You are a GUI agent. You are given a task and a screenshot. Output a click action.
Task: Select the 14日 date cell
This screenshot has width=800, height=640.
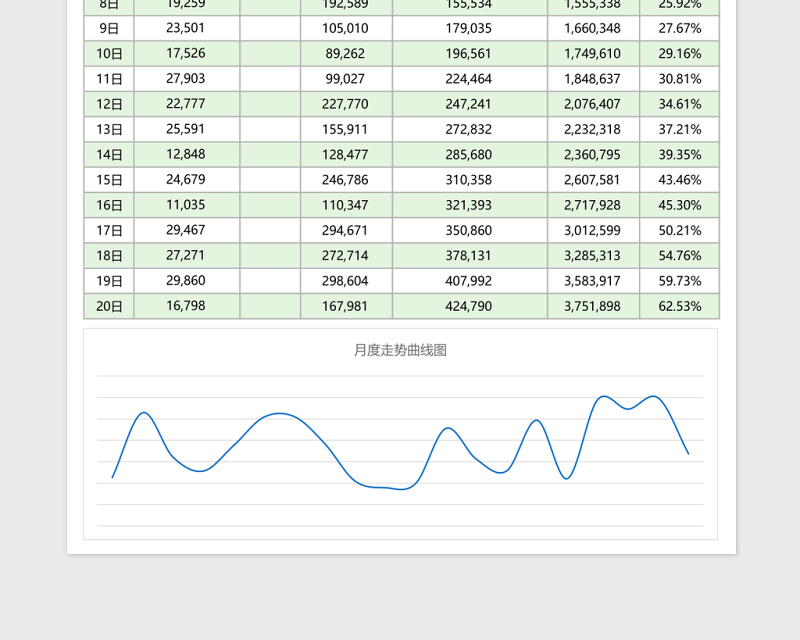coord(109,155)
